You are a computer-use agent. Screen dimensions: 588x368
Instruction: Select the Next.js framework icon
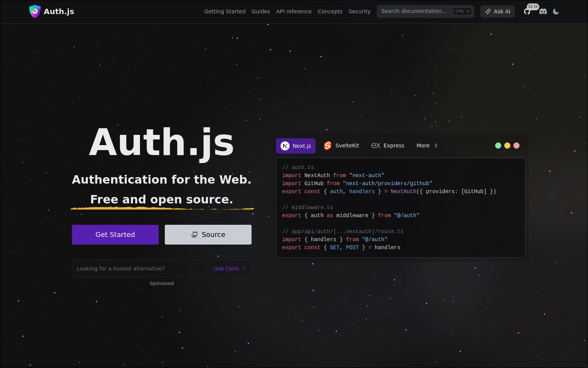point(285,146)
